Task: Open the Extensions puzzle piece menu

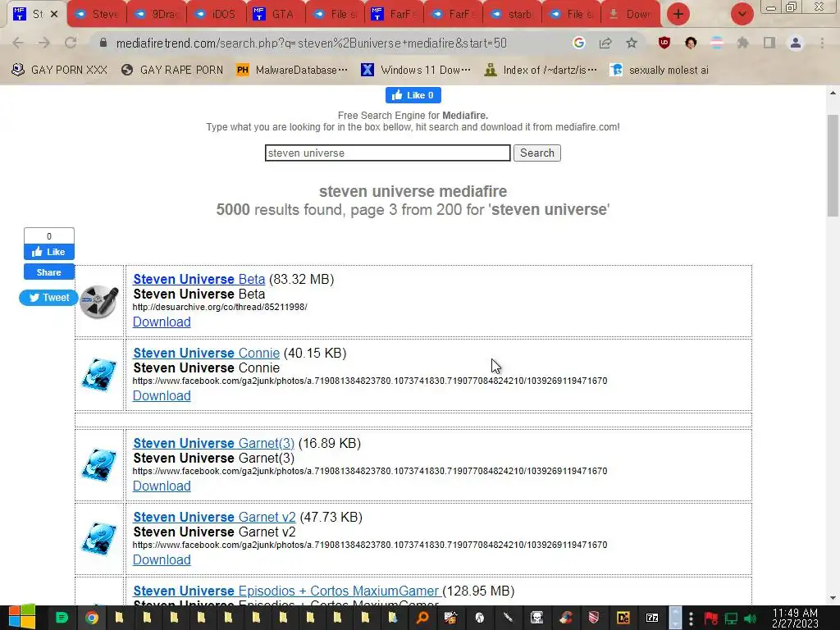Action: [x=742, y=43]
